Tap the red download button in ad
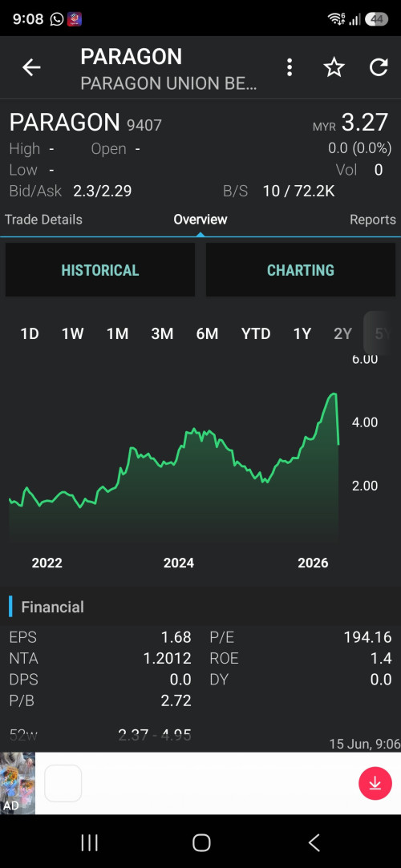401x868 pixels. point(375,783)
